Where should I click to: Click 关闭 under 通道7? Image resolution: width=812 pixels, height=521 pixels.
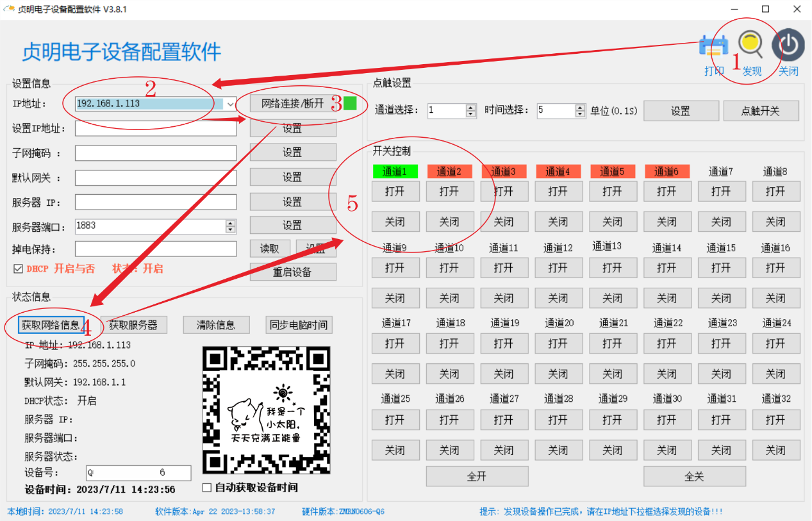coord(722,222)
